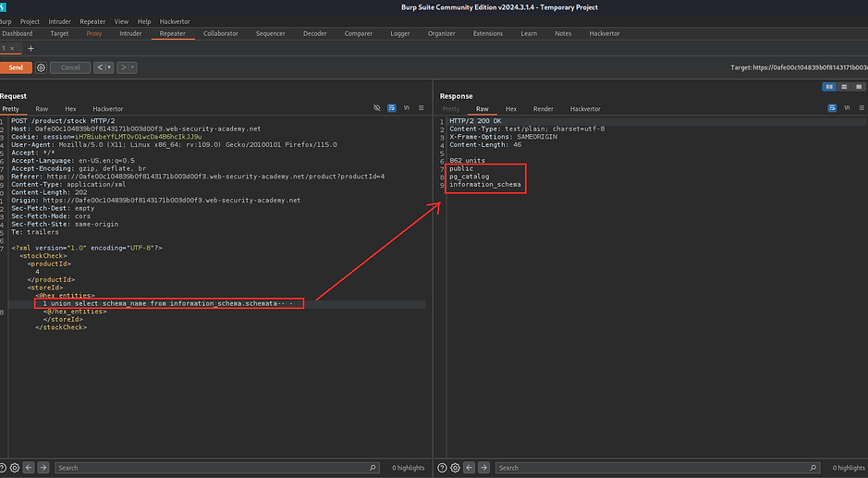Jump to next match in Request search

(x=43, y=468)
